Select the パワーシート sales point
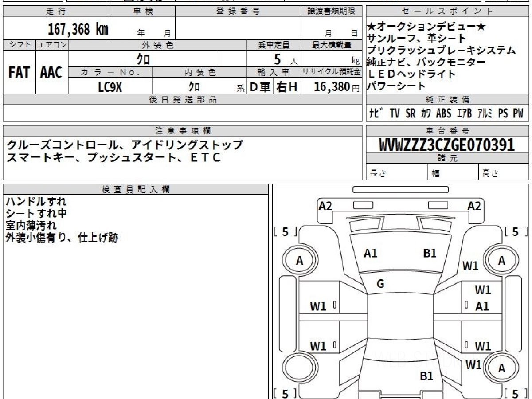This screenshot has width=532, height=399. pos(397,86)
